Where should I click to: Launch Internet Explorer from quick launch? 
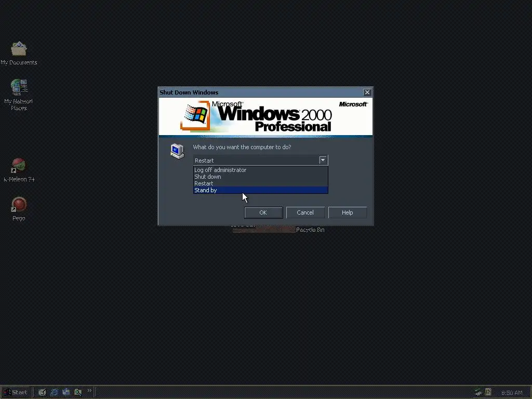tap(54, 392)
